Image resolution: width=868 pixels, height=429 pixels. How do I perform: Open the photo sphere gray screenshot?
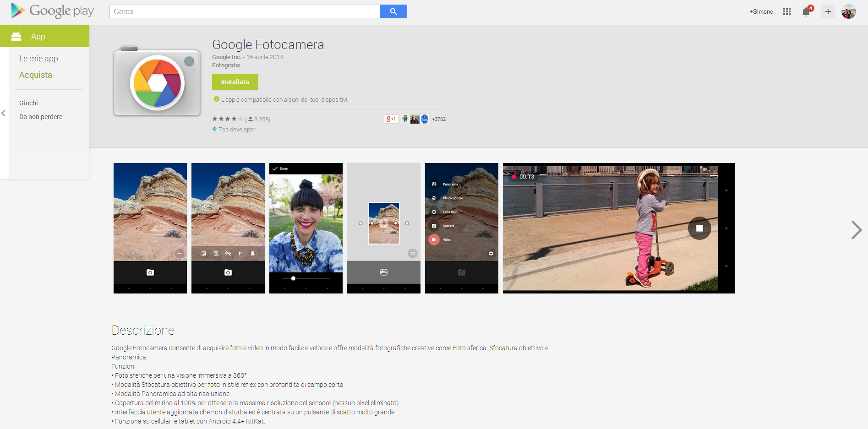point(384,228)
